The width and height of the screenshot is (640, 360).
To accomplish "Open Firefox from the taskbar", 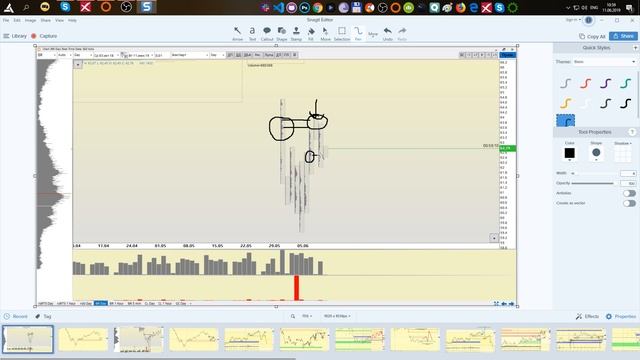I will tap(460, 7).
